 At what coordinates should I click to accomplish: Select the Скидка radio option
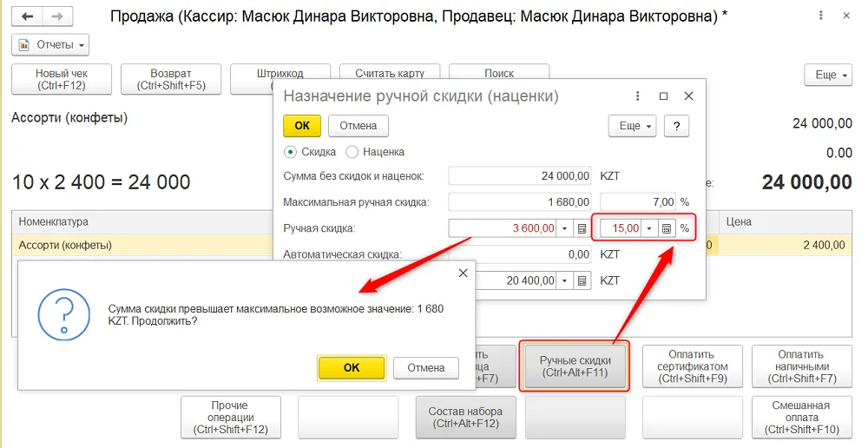[x=311, y=152]
